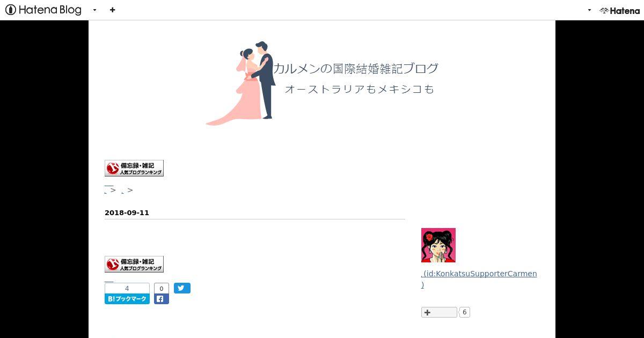The height and width of the screenshot is (338, 644).
Task: Share via the Facebook icon
Action: point(162,299)
